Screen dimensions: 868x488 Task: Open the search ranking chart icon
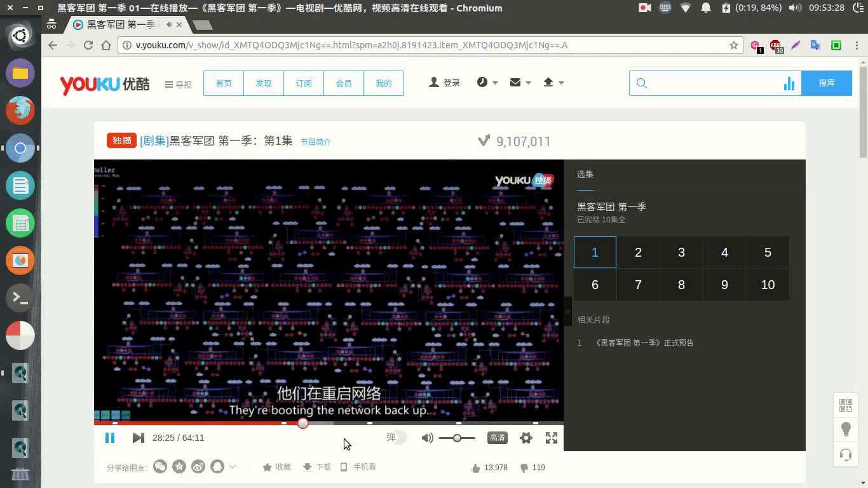pos(789,83)
